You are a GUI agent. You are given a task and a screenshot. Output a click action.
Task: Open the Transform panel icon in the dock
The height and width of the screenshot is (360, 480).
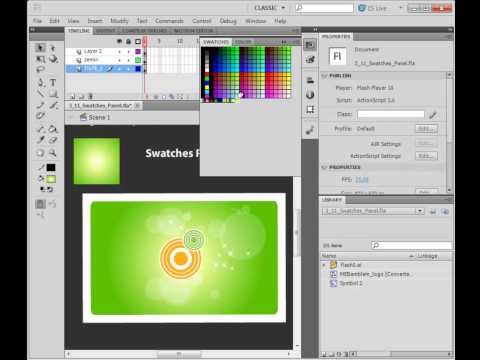click(x=310, y=109)
